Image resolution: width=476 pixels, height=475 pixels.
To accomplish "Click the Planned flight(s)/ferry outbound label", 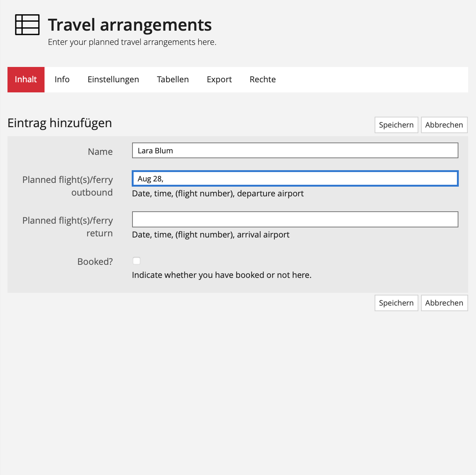I will (68, 186).
